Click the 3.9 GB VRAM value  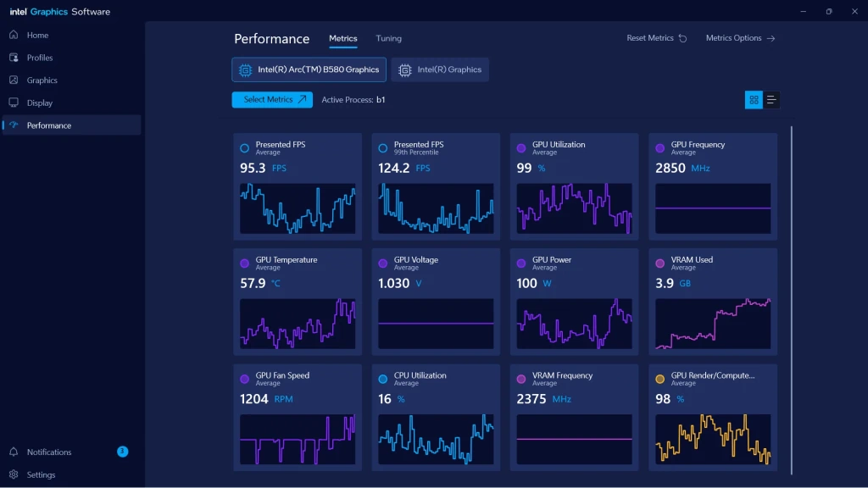pyautogui.click(x=673, y=283)
